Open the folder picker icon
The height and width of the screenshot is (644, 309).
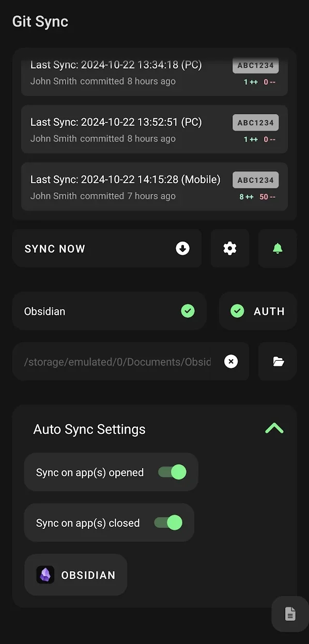point(279,361)
